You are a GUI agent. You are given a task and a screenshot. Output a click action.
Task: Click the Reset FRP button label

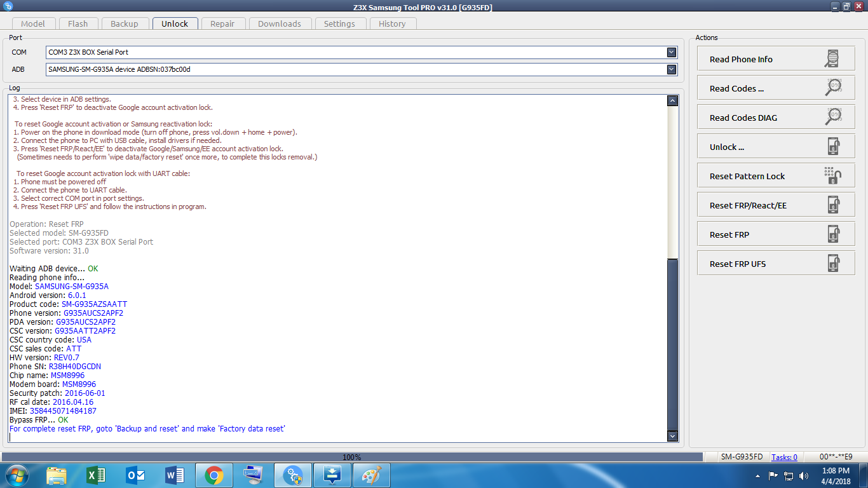[729, 235]
